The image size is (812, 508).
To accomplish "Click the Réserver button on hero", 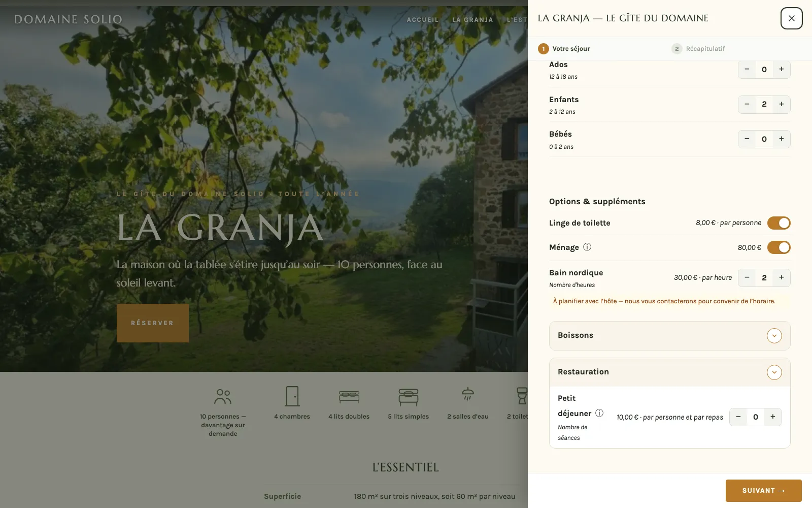I will (x=153, y=323).
